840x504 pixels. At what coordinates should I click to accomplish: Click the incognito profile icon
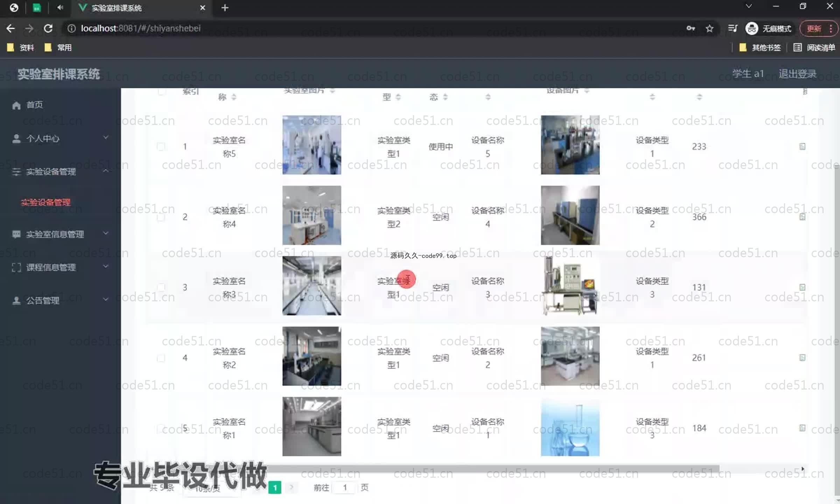[x=751, y=28]
